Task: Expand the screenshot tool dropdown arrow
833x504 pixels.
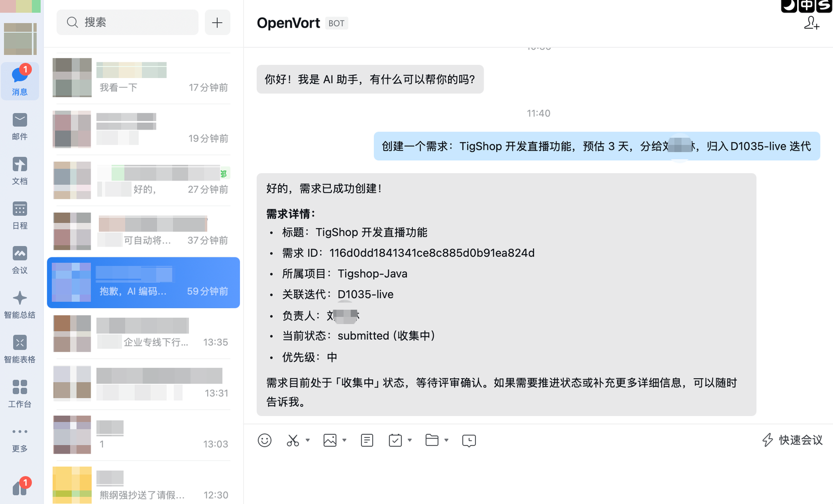Action: point(308,441)
